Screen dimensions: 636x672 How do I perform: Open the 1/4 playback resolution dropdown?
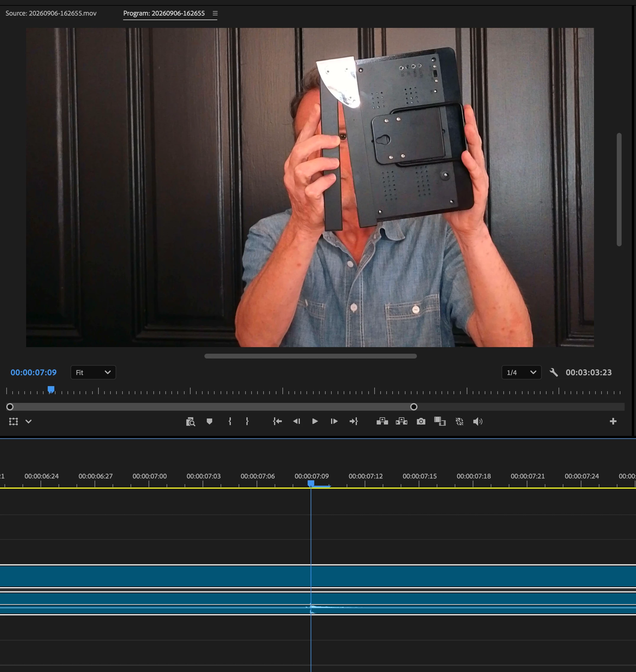[521, 372]
